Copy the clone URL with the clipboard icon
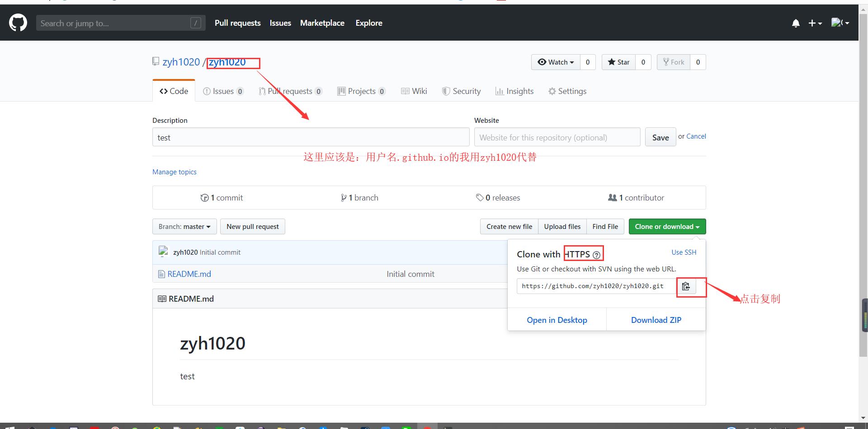868x429 pixels. pyautogui.click(x=686, y=286)
